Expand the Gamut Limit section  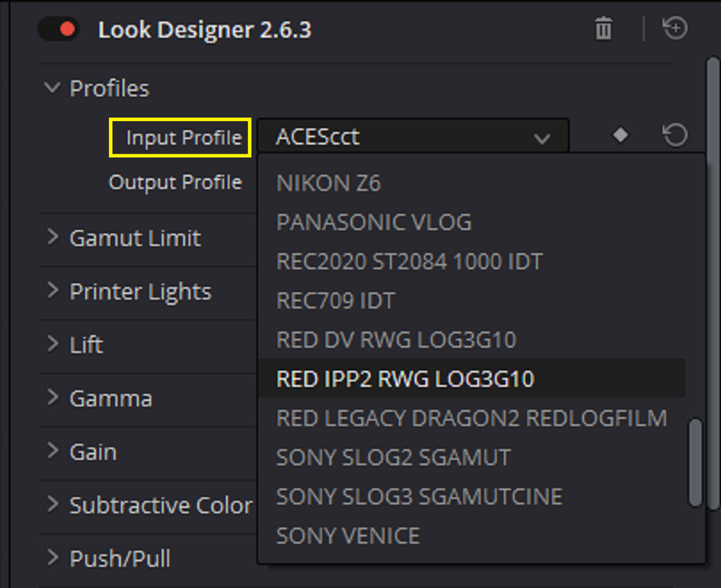pos(53,237)
